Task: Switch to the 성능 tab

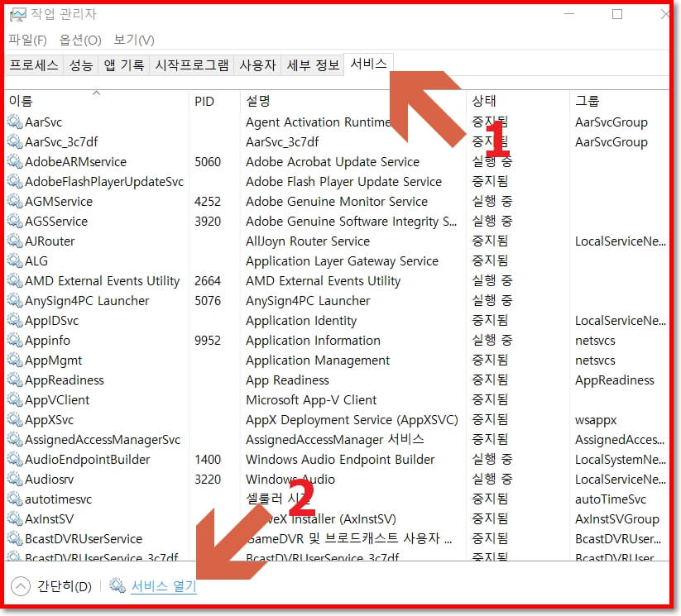Action: [81, 65]
